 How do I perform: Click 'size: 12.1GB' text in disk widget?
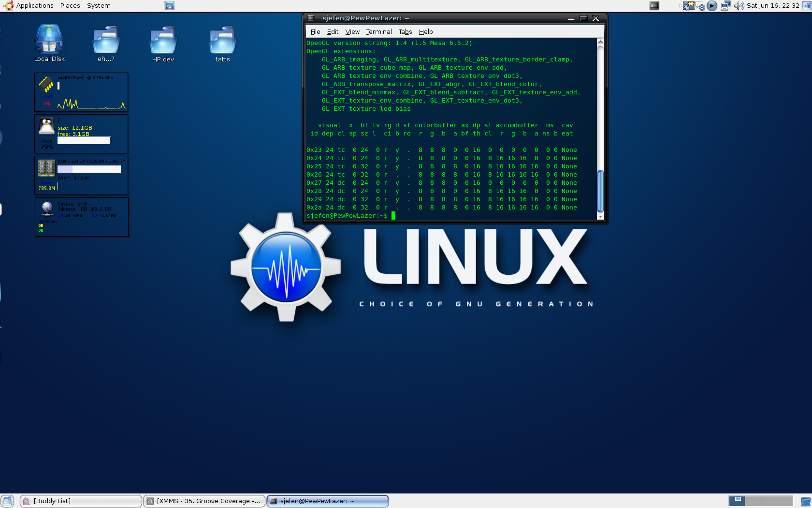(75, 128)
